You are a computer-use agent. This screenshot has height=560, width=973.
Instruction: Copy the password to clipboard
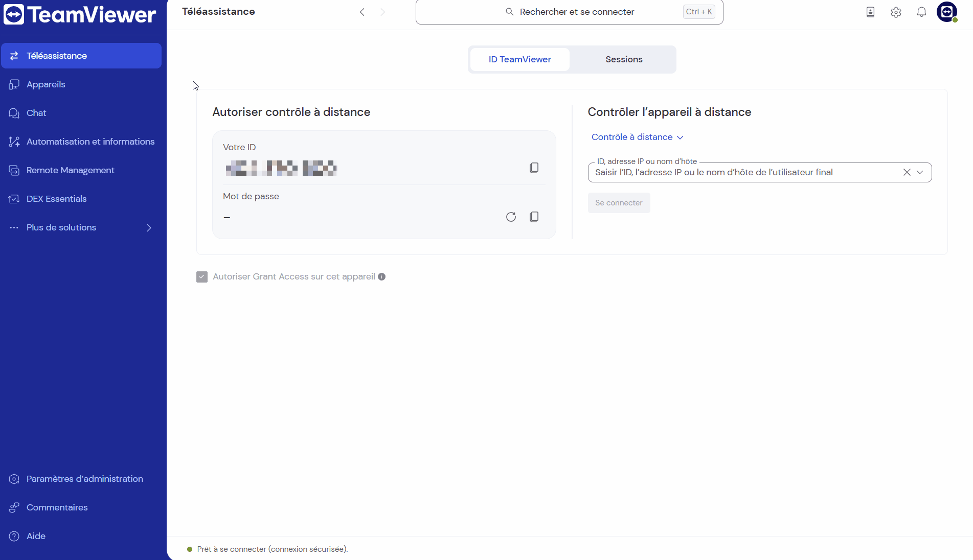[534, 217]
